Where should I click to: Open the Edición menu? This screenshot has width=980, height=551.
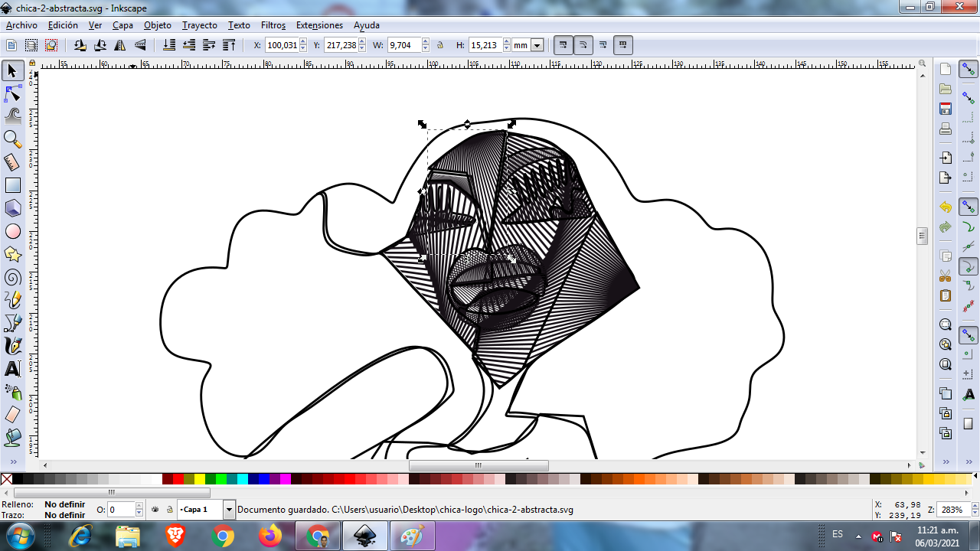(x=63, y=25)
